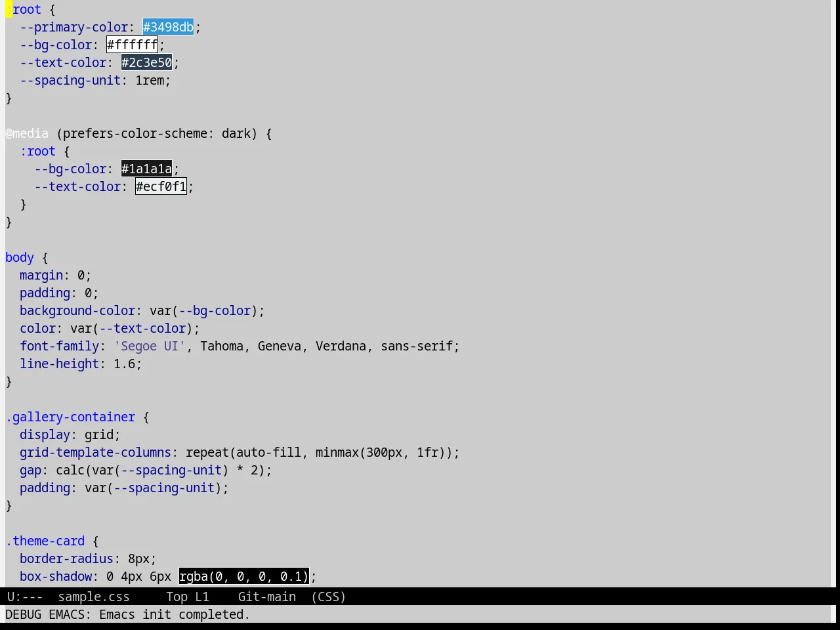The height and width of the screenshot is (630, 840).
Task: Click the font-family property
Action: coord(59,346)
